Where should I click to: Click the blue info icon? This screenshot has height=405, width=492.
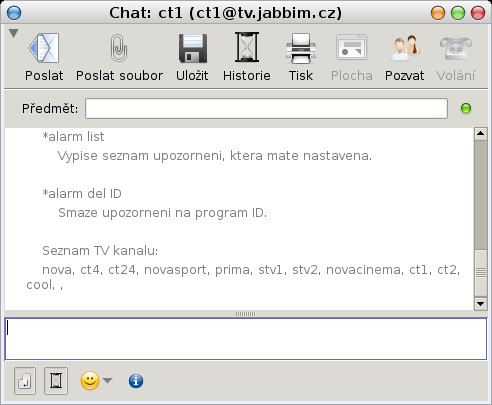(x=136, y=381)
